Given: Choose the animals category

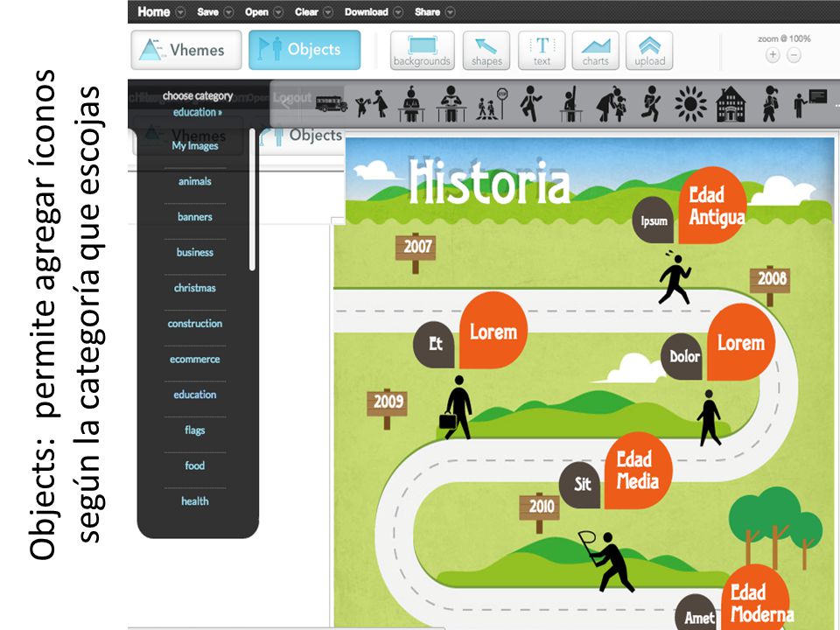Looking at the screenshot, I should 195,181.
